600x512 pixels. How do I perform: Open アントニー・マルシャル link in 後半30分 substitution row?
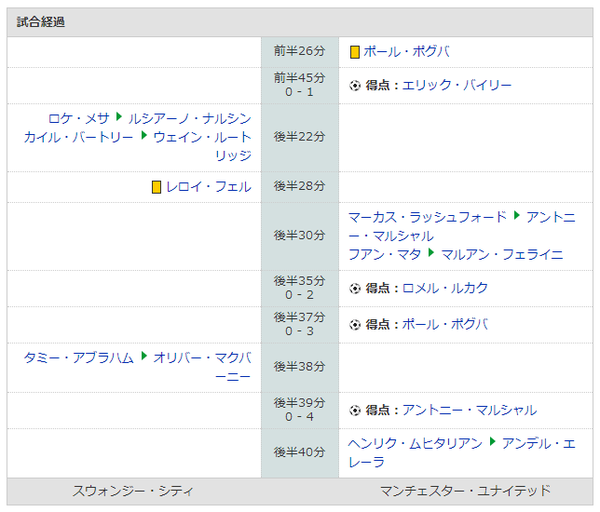coord(461,226)
